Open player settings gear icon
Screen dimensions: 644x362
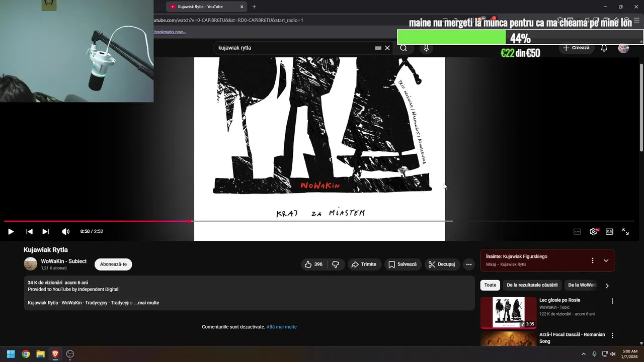pyautogui.click(x=593, y=231)
